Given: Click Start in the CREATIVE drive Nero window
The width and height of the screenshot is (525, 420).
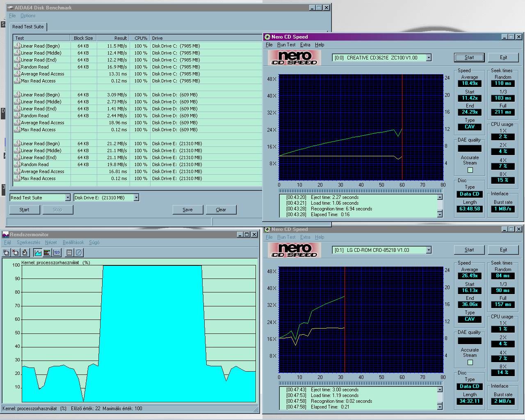Looking at the screenshot, I should pos(469,57).
